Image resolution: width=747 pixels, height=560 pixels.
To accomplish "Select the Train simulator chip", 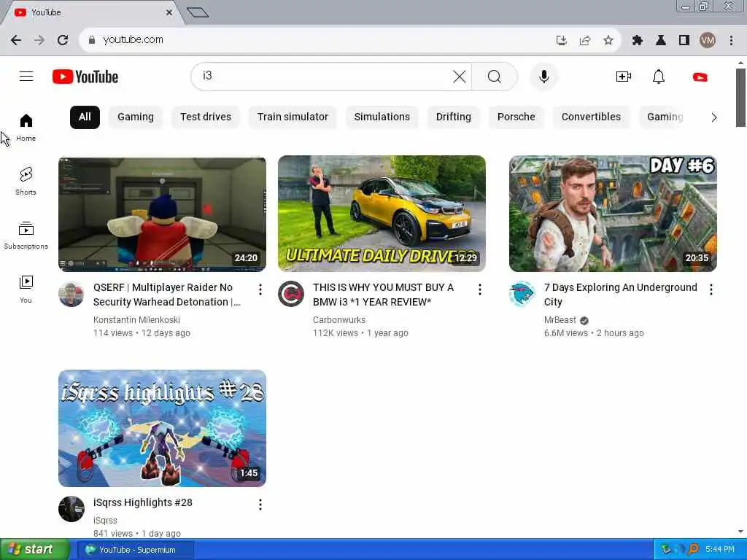I will click(x=293, y=117).
